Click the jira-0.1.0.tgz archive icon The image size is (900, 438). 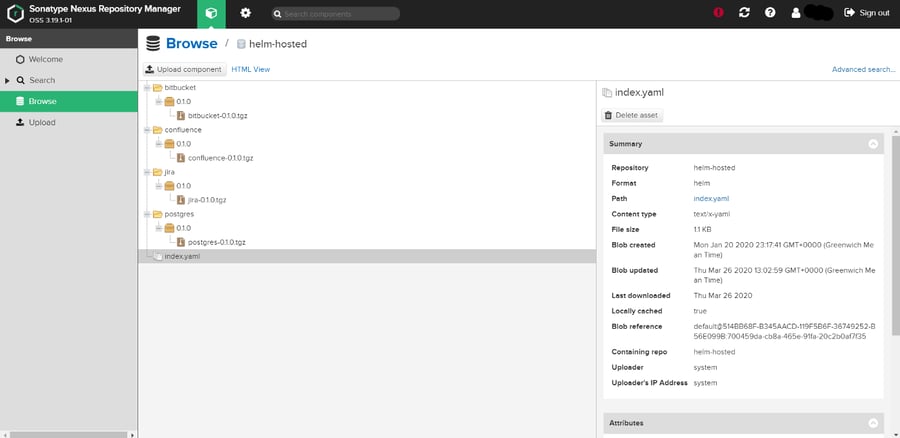point(181,200)
